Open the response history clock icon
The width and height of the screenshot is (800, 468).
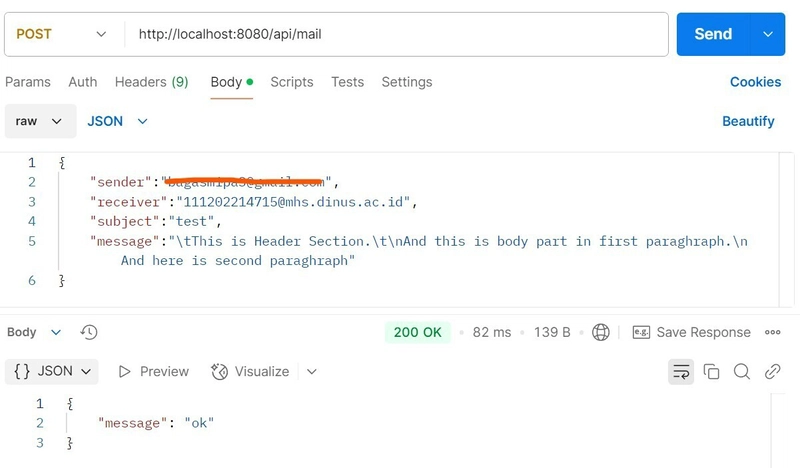coord(89,332)
